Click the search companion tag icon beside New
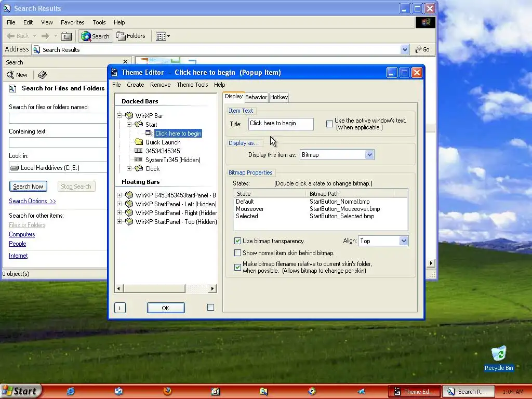 43,75
